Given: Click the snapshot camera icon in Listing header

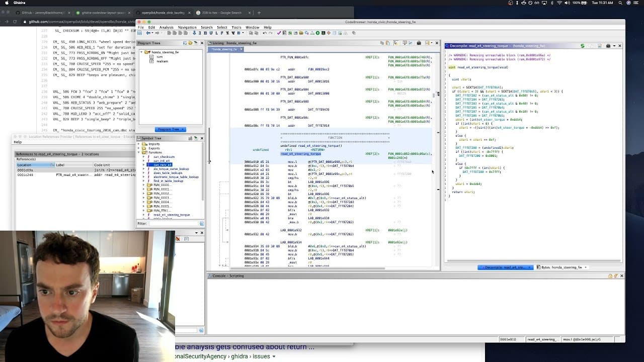Looking at the screenshot, I should [419, 43].
